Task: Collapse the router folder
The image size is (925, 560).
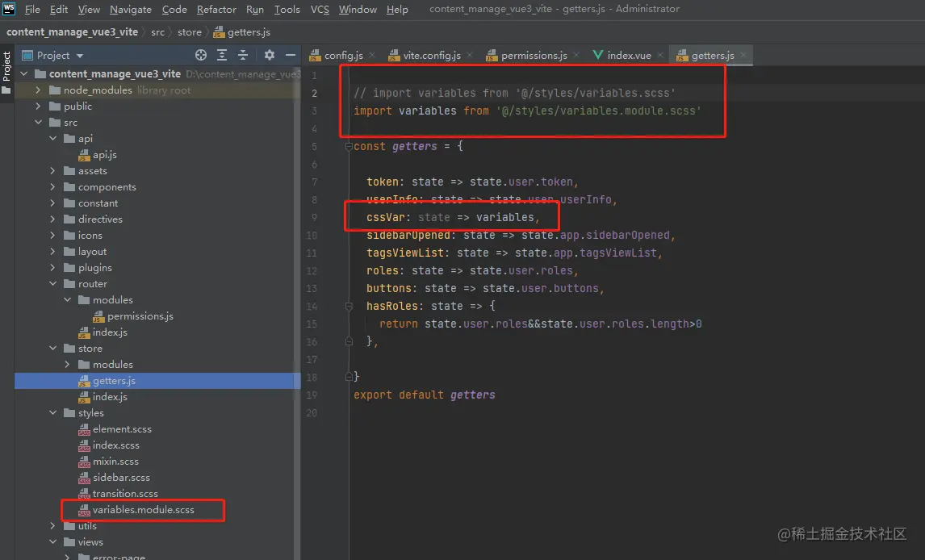Action: click(53, 283)
